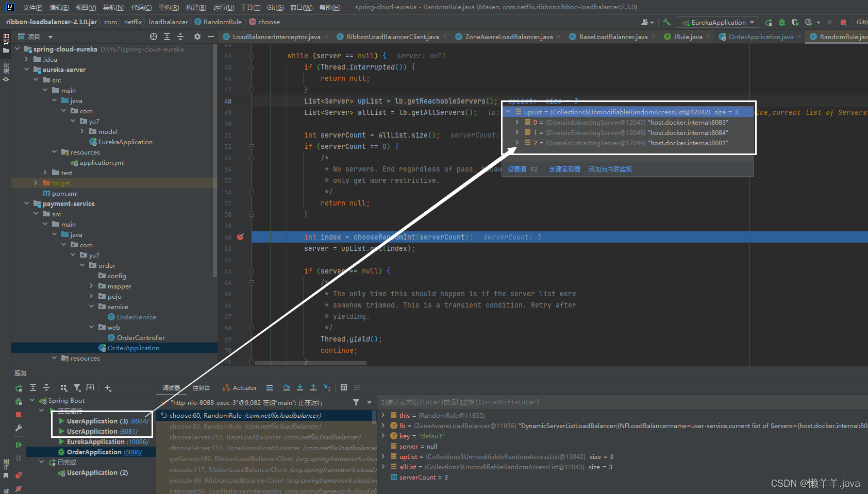Filter frames using the funnel icon in threads bar
The image size is (868, 494).
356,402
